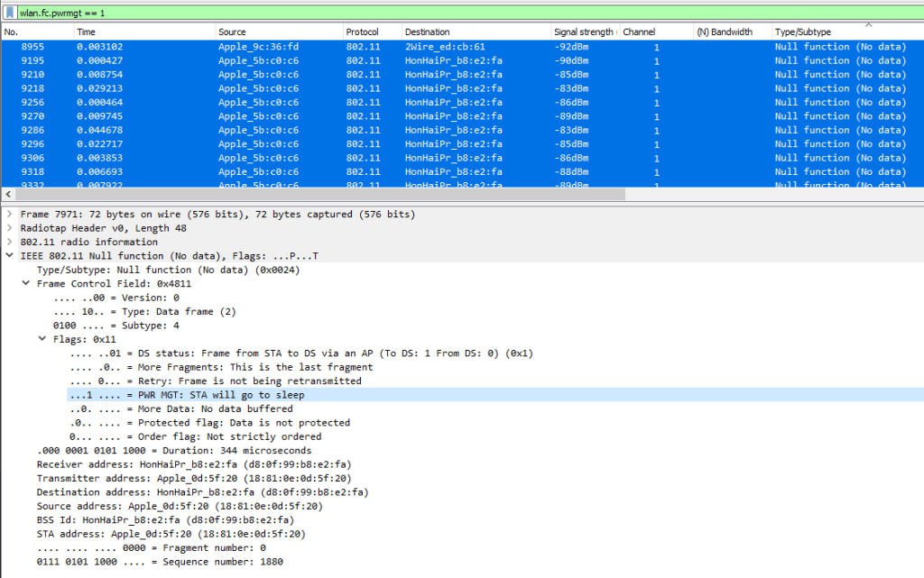Click the display filter bookmark icon
This screenshot has height=578, width=924.
pos(9,14)
